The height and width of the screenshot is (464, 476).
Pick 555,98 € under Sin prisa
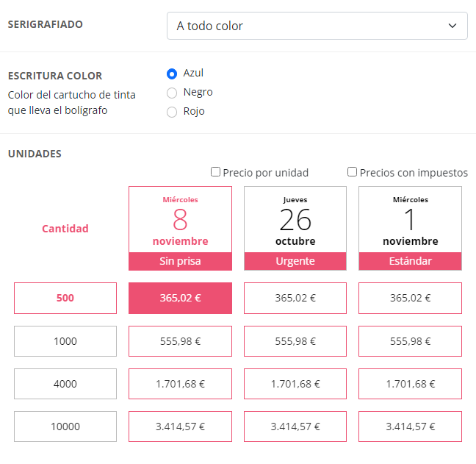point(180,341)
